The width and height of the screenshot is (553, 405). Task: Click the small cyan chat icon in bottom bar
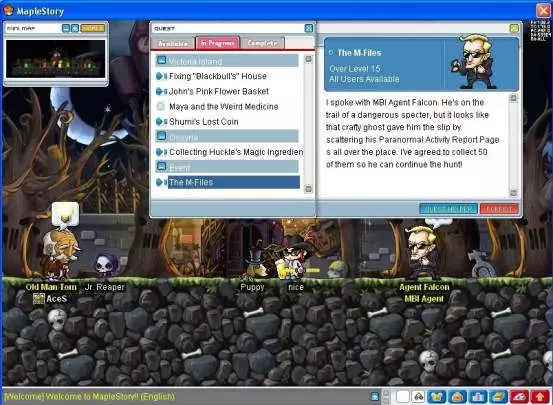(375, 397)
